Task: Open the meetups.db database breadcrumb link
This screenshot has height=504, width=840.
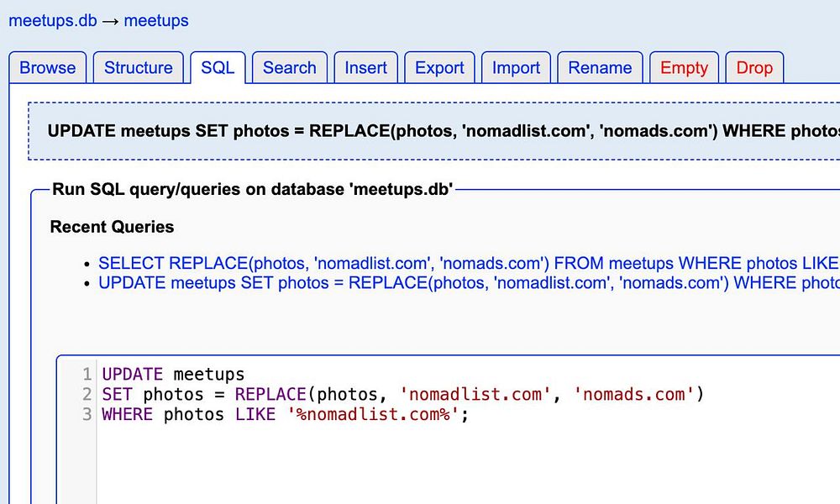Action: click(52, 20)
